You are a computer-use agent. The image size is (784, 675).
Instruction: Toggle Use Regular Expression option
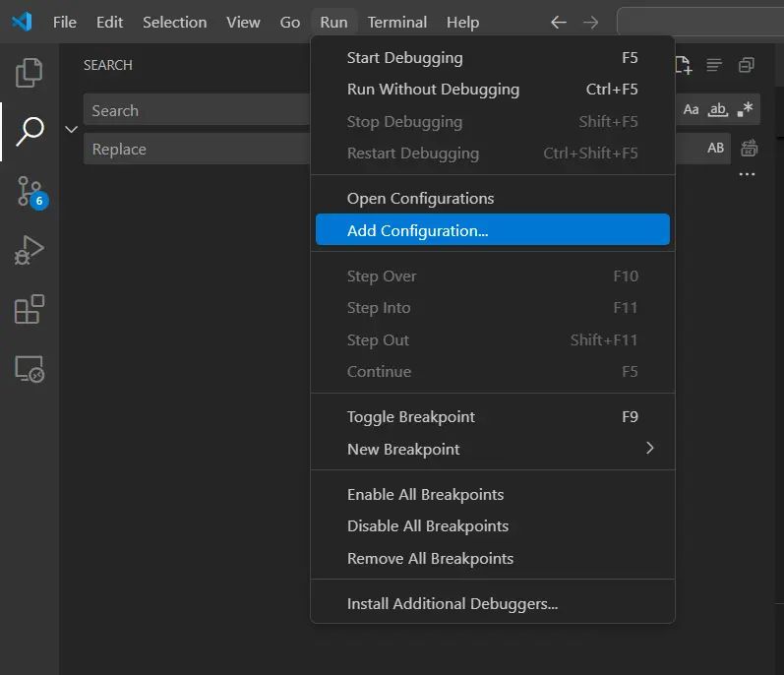pos(745,109)
